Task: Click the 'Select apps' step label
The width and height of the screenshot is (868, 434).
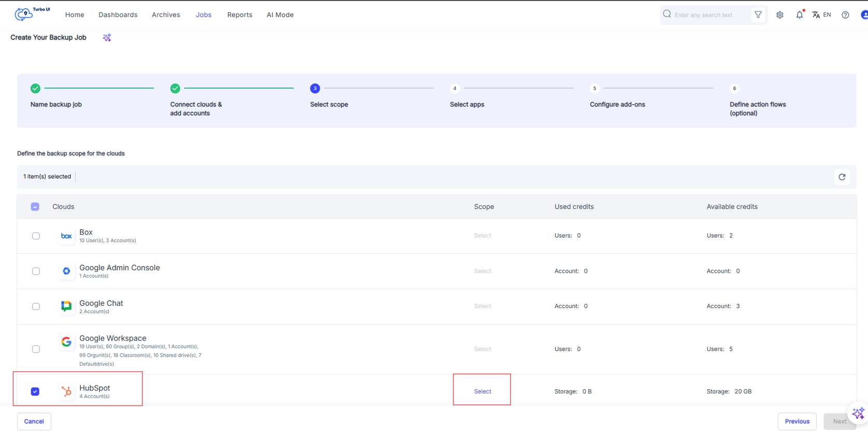Action: click(467, 105)
